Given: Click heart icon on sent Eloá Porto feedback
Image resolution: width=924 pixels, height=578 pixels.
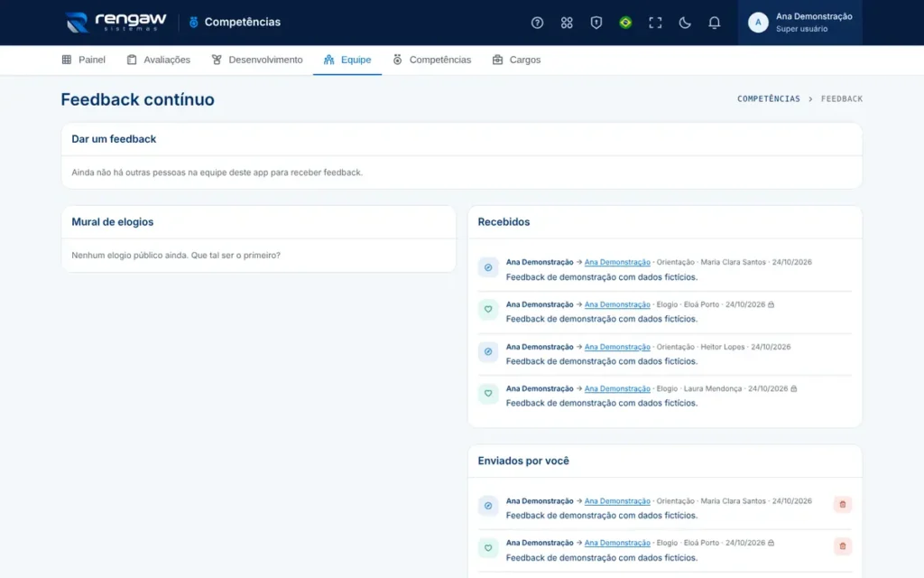Looking at the screenshot, I should [488, 548].
